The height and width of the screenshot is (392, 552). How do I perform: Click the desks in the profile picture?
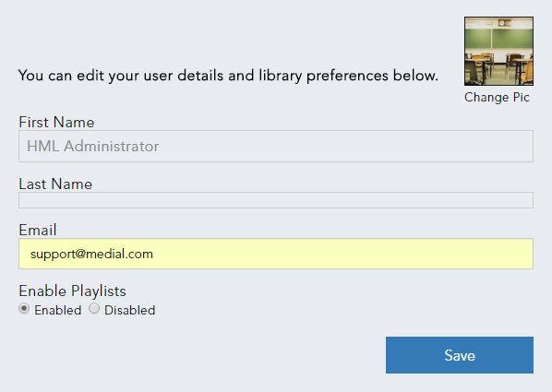(498, 66)
